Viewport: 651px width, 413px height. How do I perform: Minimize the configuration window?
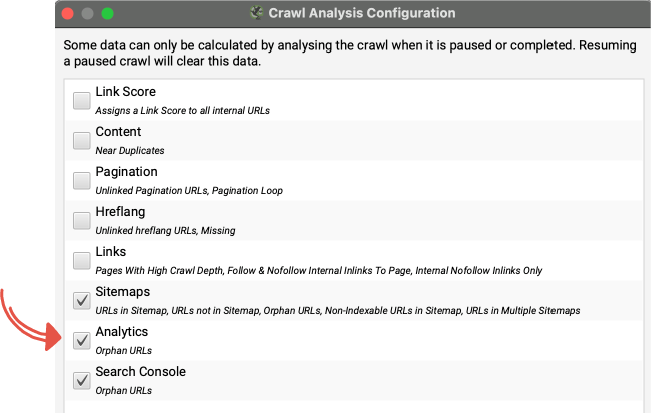[x=88, y=14]
